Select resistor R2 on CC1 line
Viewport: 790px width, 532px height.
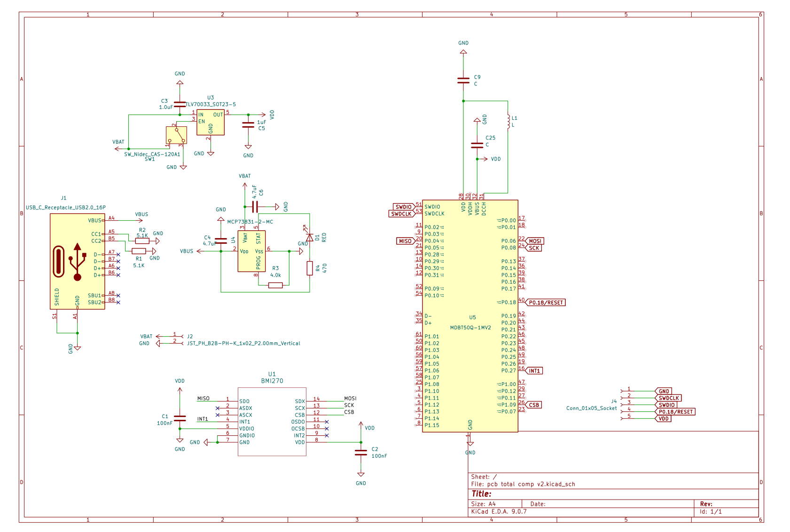pyautogui.click(x=142, y=241)
